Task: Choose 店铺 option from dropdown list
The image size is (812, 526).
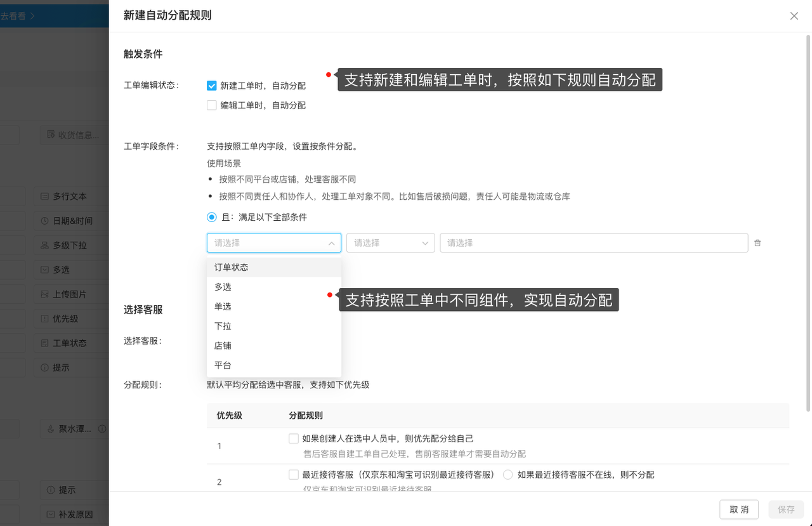Action: (x=274, y=346)
